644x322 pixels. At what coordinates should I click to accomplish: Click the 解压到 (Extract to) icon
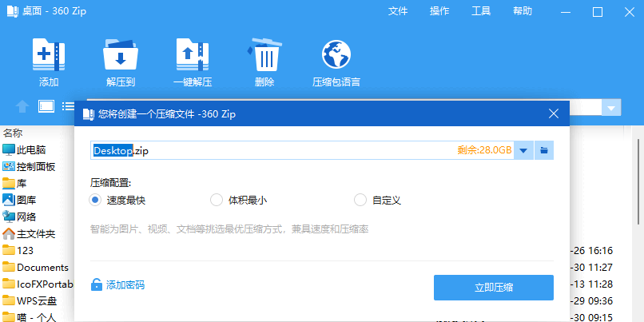(121, 54)
